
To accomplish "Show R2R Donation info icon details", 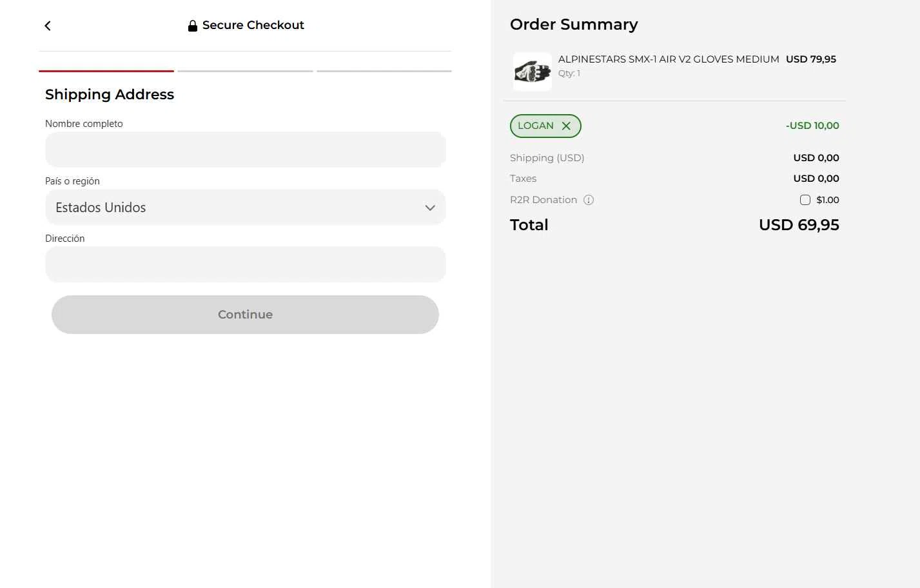I will coord(589,200).
